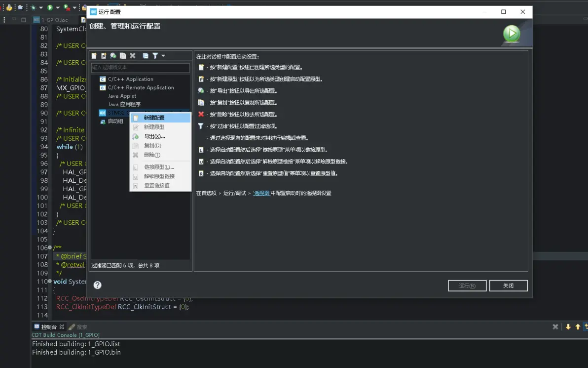Open the Debug dropdown arrow in IDE toolbar
The width and height of the screenshot is (588, 368).
[x=41, y=7]
